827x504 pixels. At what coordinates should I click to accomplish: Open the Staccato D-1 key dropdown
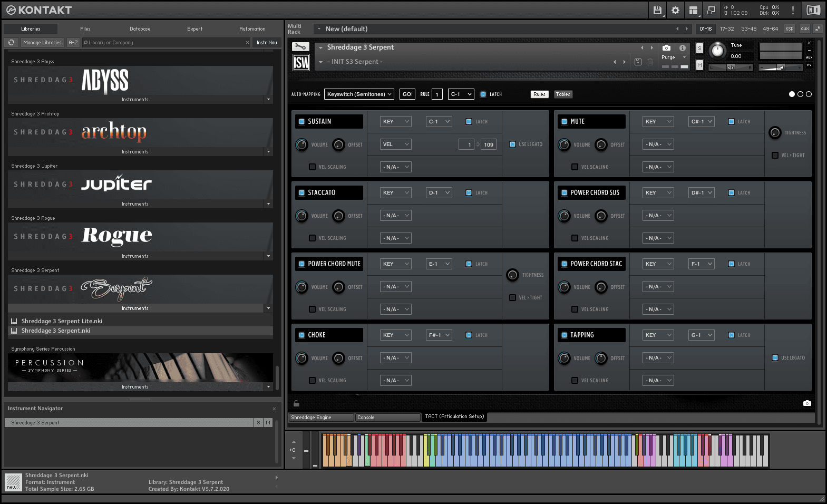tap(439, 193)
